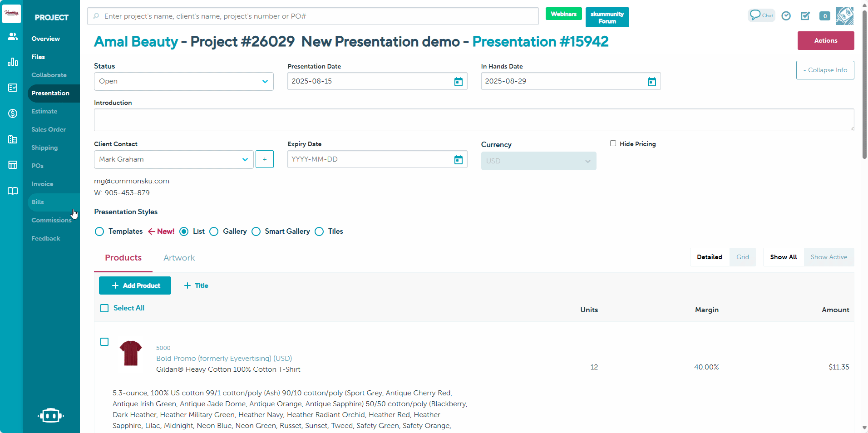
Task: Click into the Introduction text area
Action: pos(473,120)
